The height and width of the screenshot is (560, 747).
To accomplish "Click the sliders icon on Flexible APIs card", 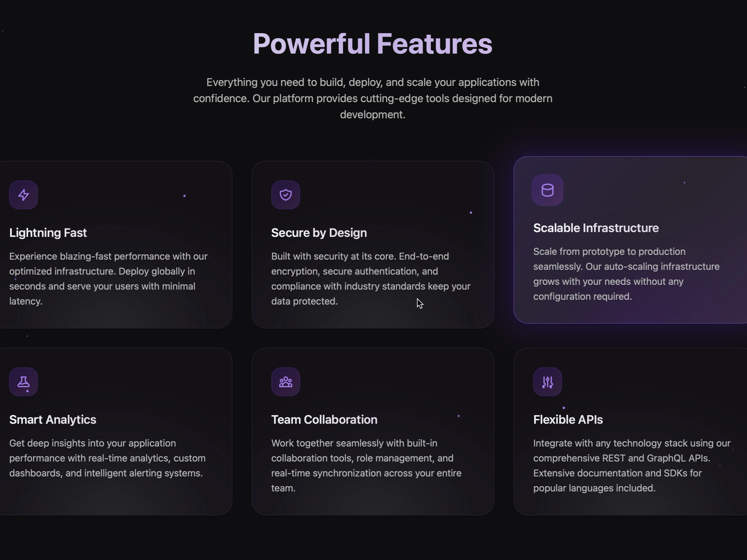I will point(547,382).
